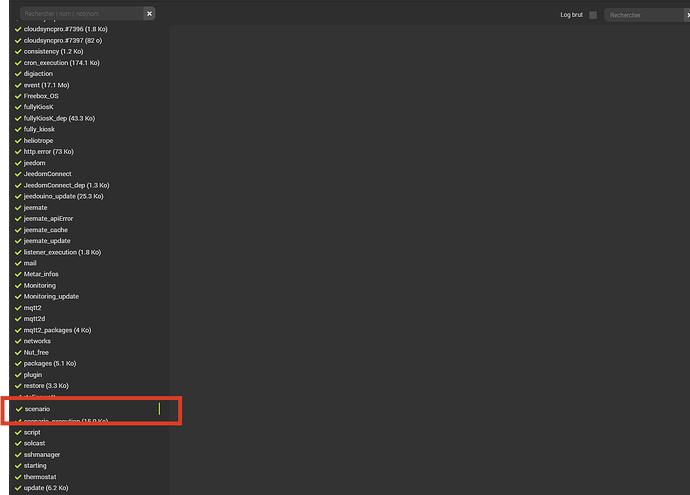Screen dimensions: 690x495
Task: Open the http.error log
Action: (49, 152)
